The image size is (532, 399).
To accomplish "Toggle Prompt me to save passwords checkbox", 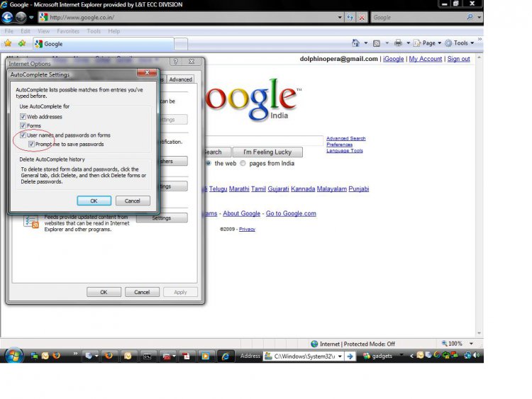I will (31, 145).
